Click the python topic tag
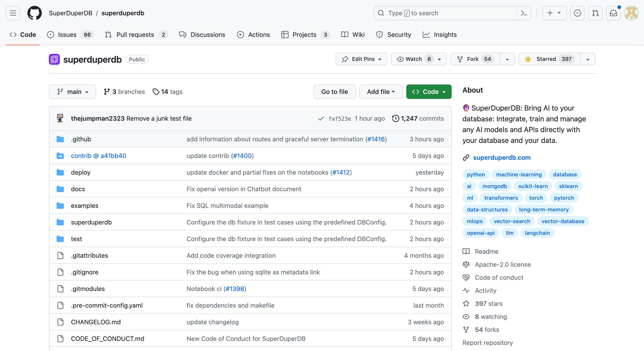The image size is (644, 351). coord(476,175)
